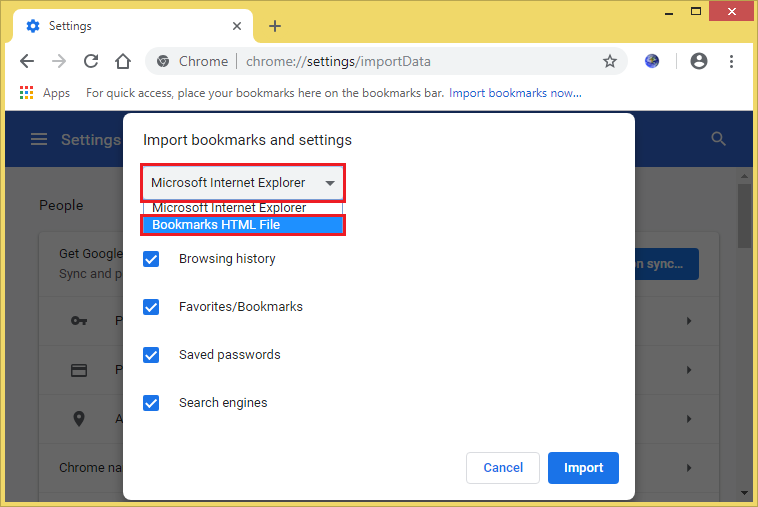Viewport: 758px width, 507px height.
Task: Open the Apps grid shortcut
Action: click(x=44, y=93)
